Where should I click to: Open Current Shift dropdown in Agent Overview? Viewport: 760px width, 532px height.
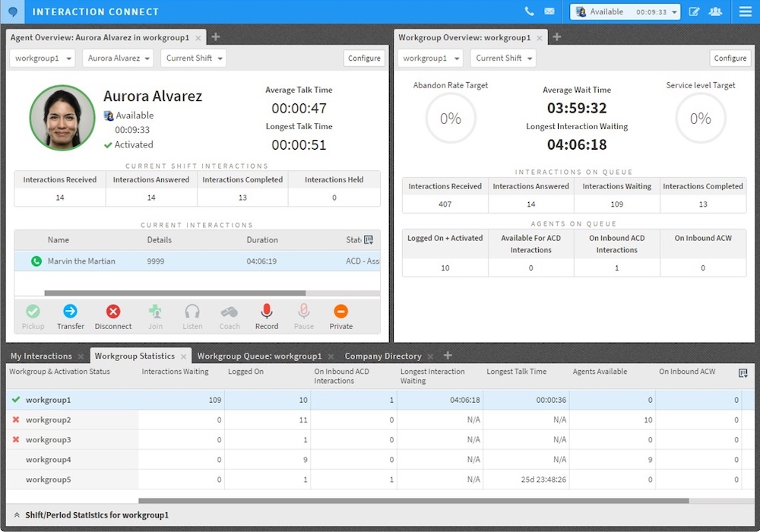click(194, 59)
